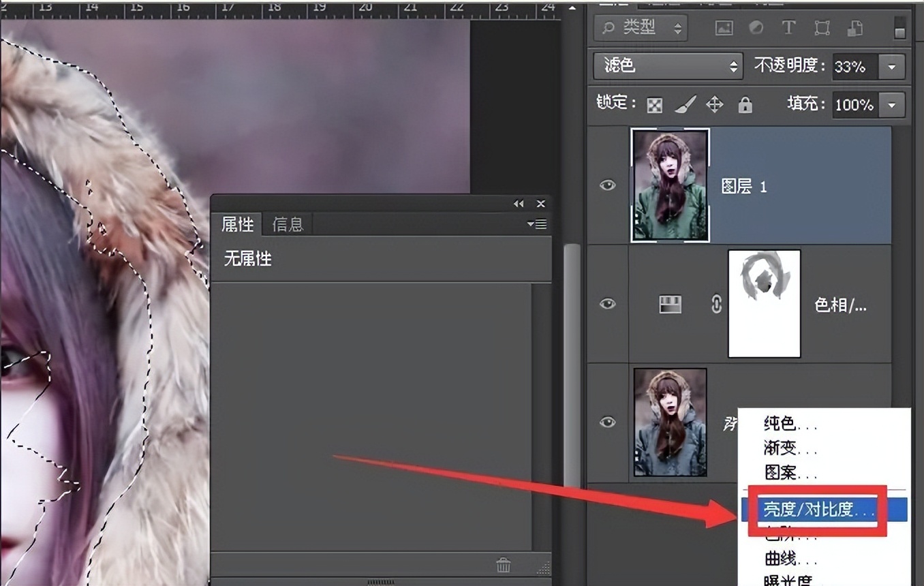Click the trash icon in Properties panel

click(x=504, y=565)
